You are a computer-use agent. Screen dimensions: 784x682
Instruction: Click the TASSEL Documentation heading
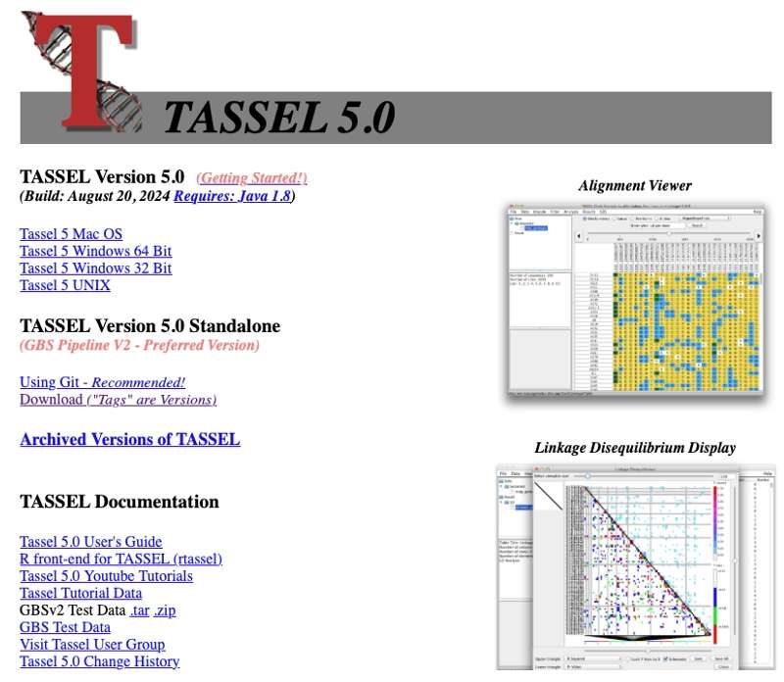pos(120,502)
